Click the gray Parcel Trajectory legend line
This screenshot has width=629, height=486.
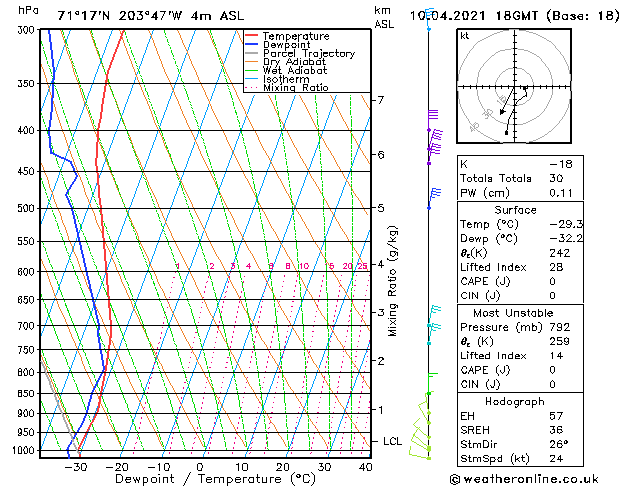click(251, 53)
